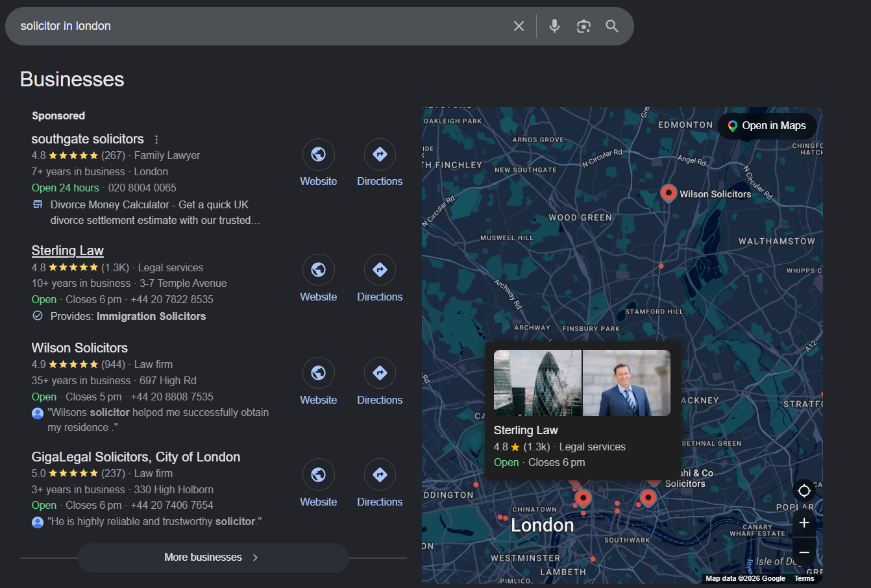
Task: Click 'Provides: Immigration Solicitors' text
Action: coord(128,316)
